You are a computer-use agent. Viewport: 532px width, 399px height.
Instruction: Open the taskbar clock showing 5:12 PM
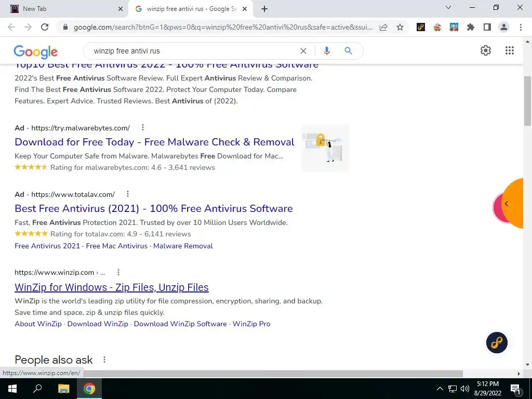click(x=487, y=389)
